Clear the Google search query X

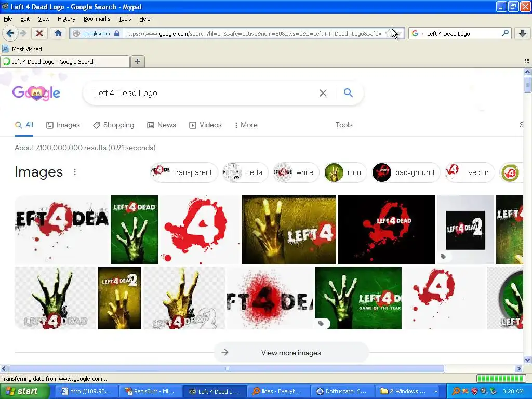point(323,93)
